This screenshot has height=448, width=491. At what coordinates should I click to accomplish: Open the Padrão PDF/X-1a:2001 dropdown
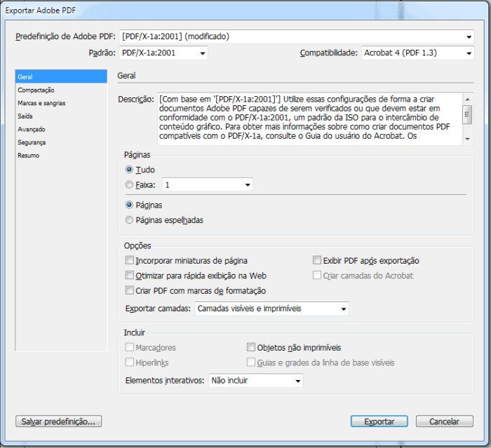(x=163, y=53)
